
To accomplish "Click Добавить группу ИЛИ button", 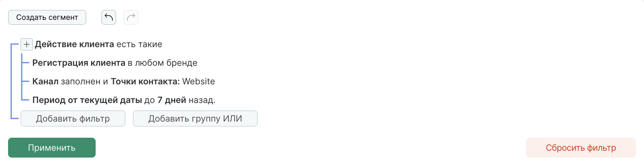I will [x=195, y=118].
